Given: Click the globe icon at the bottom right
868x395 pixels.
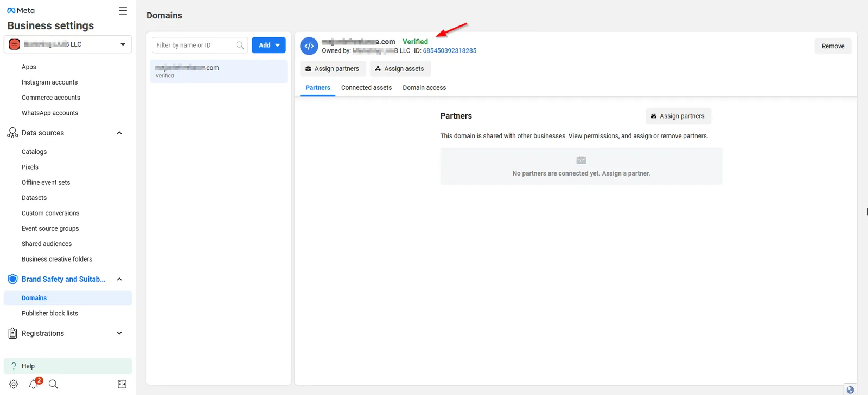Looking at the screenshot, I should coord(850,390).
